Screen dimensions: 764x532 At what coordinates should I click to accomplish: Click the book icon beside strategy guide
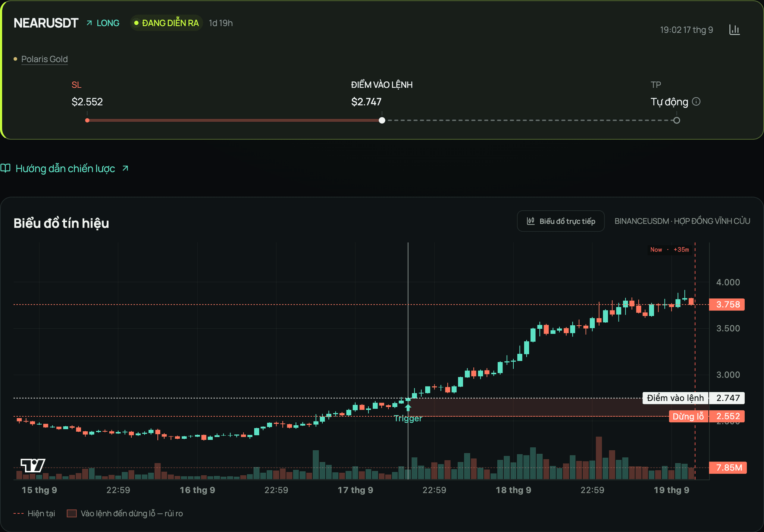5,168
